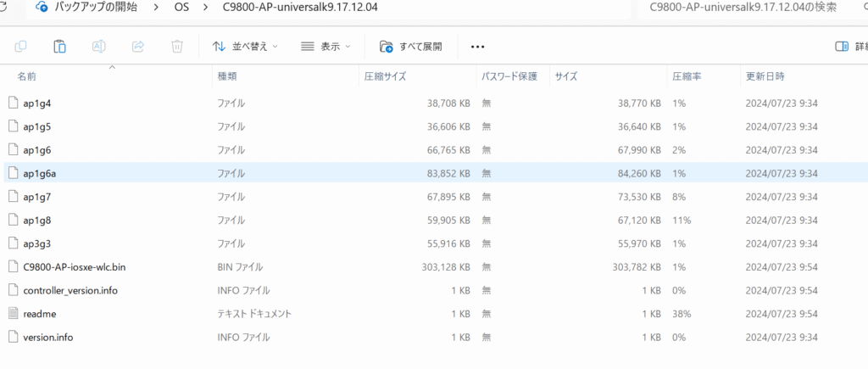Sort by the 圧縮率 column header
The image size is (868, 369).
tap(687, 77)
